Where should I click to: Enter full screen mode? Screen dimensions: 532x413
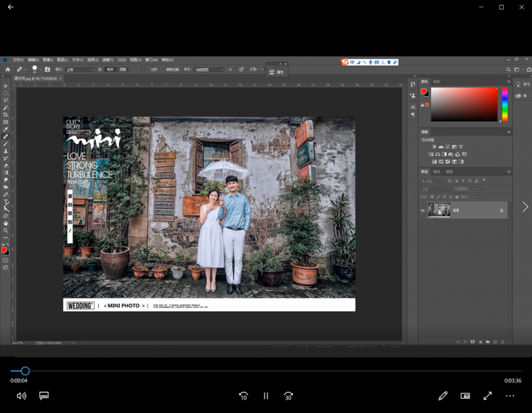click(488, 396)
